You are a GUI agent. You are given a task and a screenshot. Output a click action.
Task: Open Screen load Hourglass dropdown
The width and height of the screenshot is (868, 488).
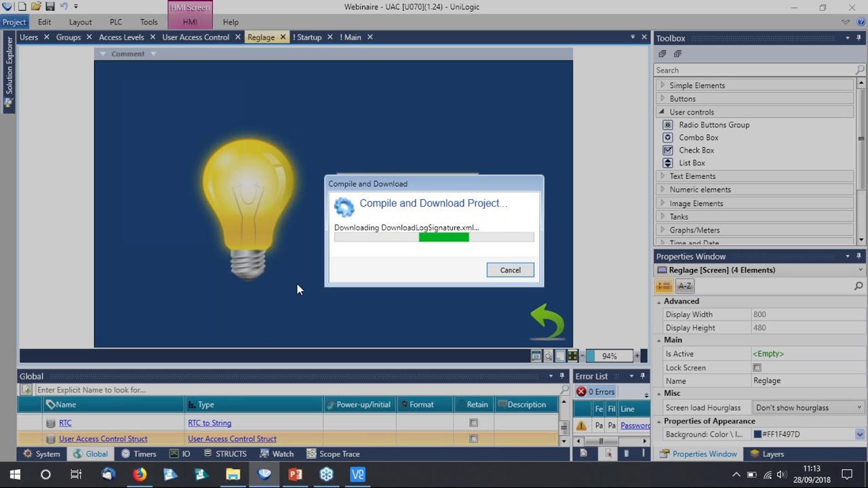pos(859,407)
